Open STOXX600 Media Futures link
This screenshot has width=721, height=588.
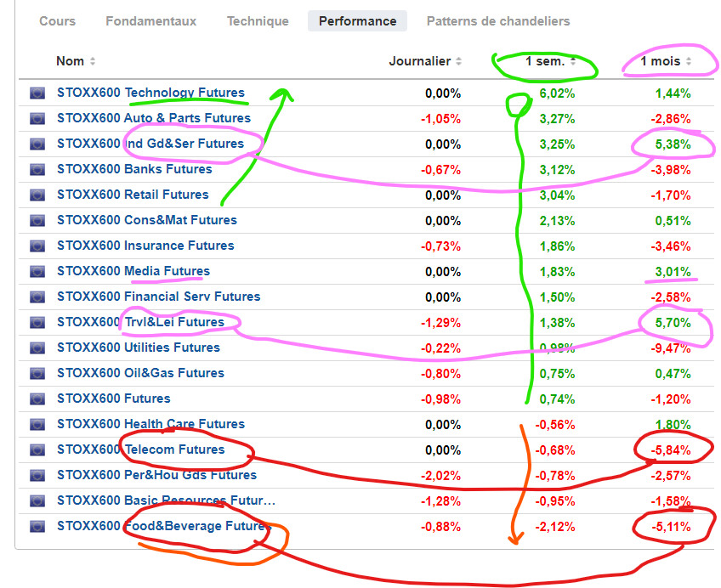[x=133, y=271]
